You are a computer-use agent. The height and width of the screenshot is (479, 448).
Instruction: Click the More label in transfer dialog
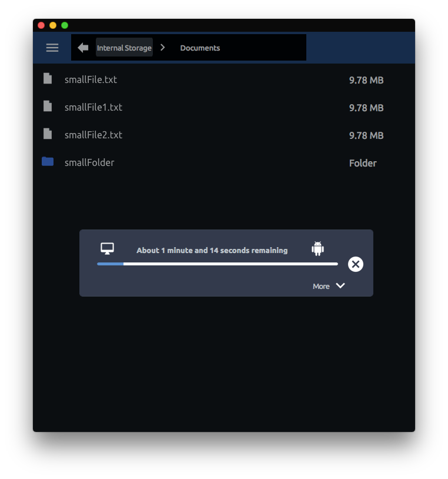321,287
